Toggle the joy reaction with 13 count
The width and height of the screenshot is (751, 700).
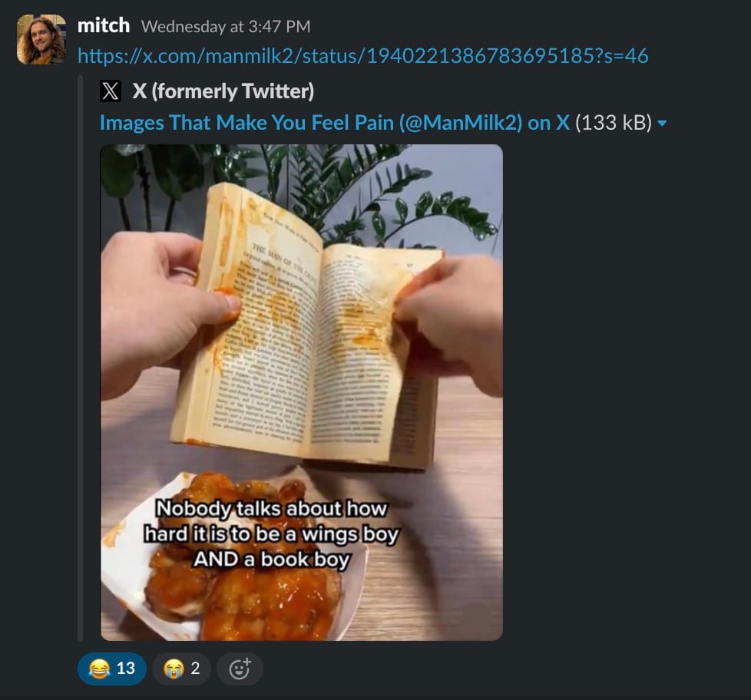coord(112,669)
